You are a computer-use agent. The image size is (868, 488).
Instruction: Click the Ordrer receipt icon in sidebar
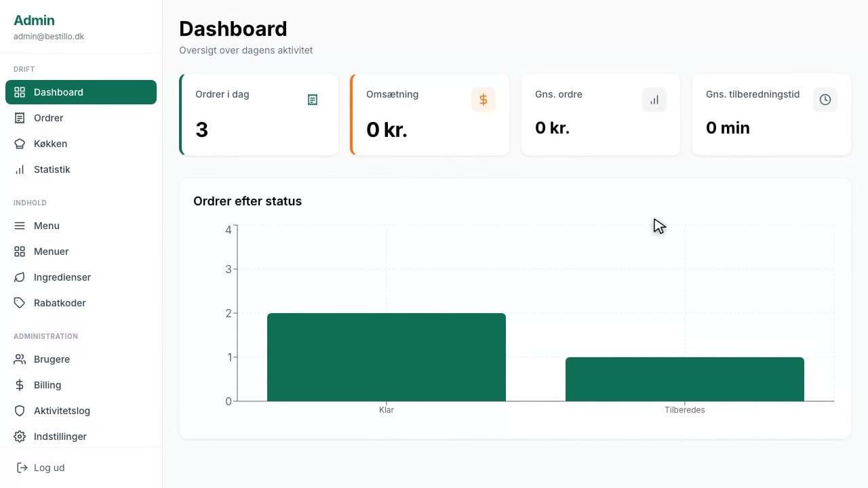click(20, 118)
